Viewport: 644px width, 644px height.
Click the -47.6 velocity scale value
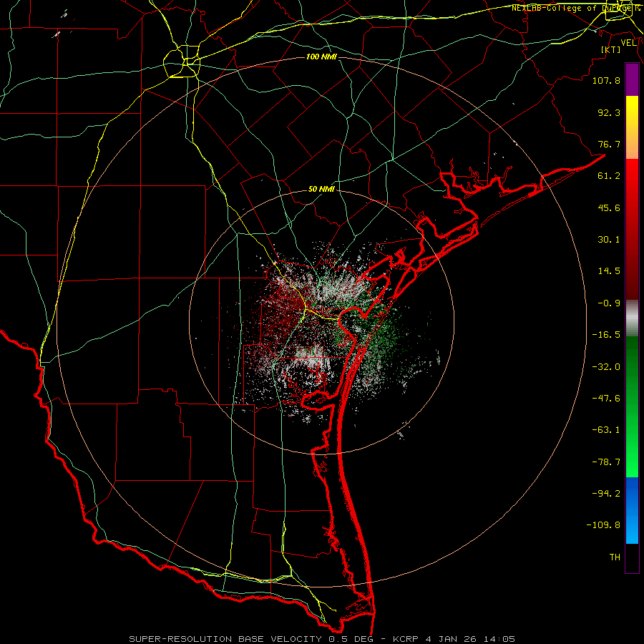[606, 399]
